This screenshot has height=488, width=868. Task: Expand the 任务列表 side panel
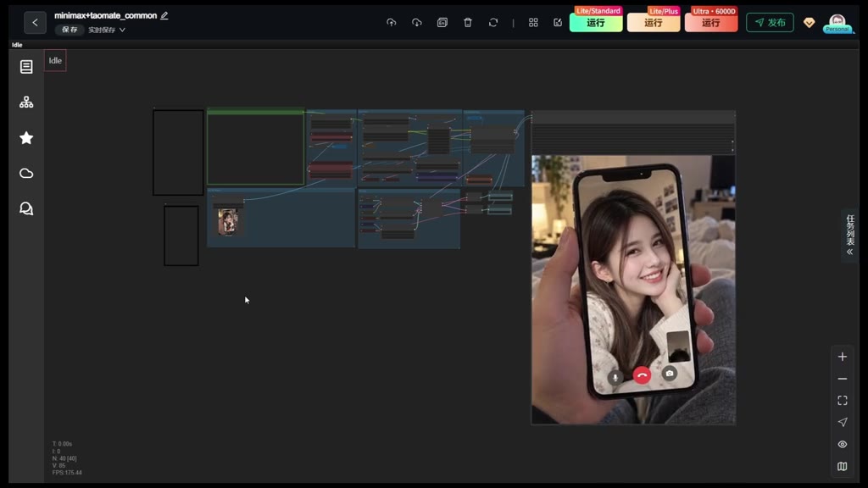pos(849,236)
